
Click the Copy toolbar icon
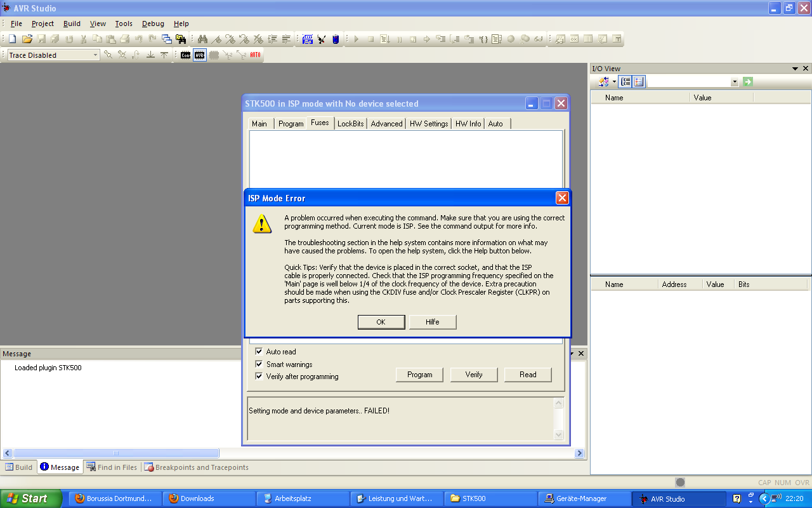(x=96, y=39)
